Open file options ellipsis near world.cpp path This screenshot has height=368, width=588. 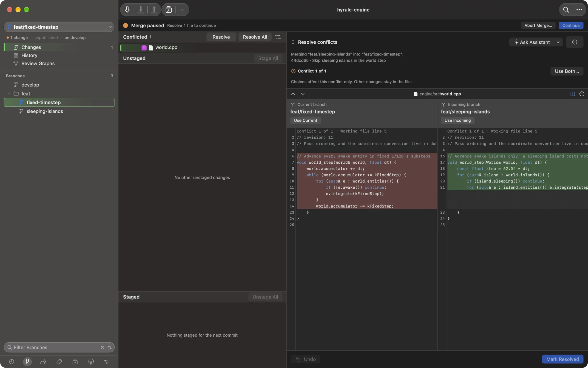(582, 94)
